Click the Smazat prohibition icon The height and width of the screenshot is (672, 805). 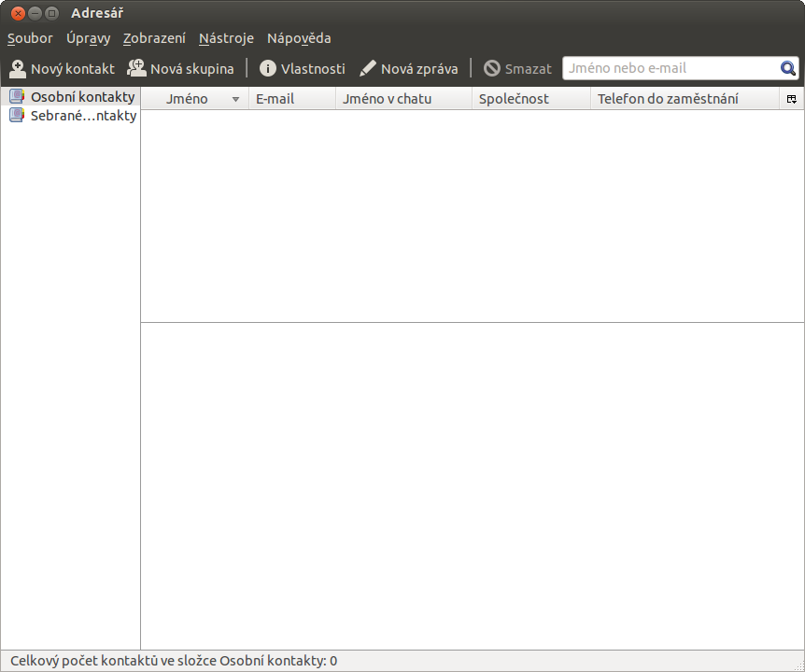point(492,68)
